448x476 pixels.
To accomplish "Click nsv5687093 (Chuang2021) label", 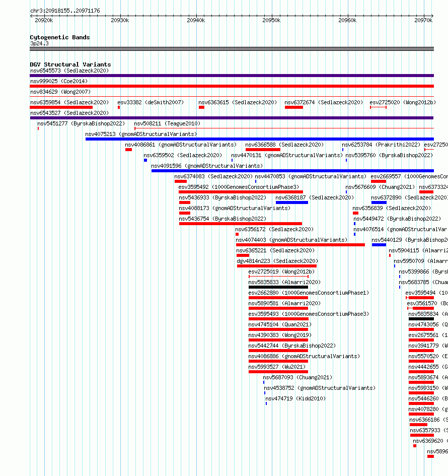I will tap(297, 378).
